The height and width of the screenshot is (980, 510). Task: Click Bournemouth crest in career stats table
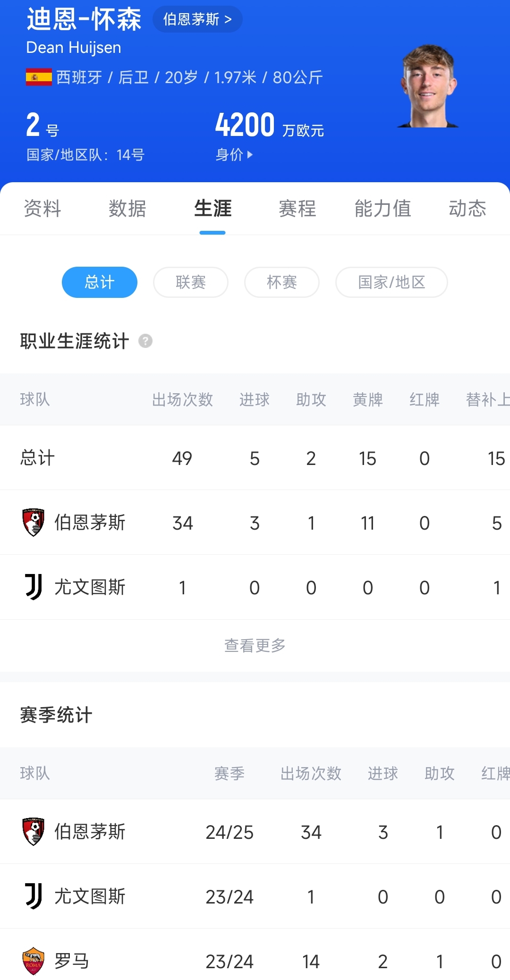(34, 522)
